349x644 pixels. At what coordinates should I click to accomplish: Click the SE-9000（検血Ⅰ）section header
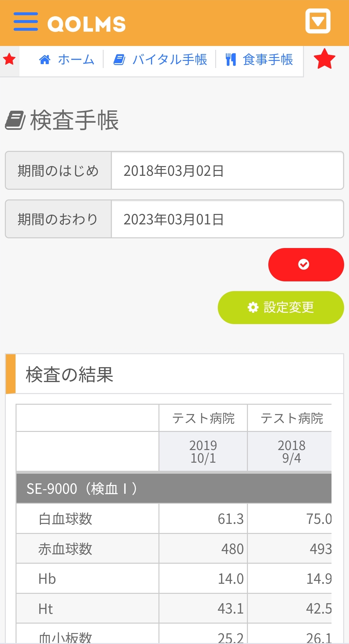tap(174, 489)
